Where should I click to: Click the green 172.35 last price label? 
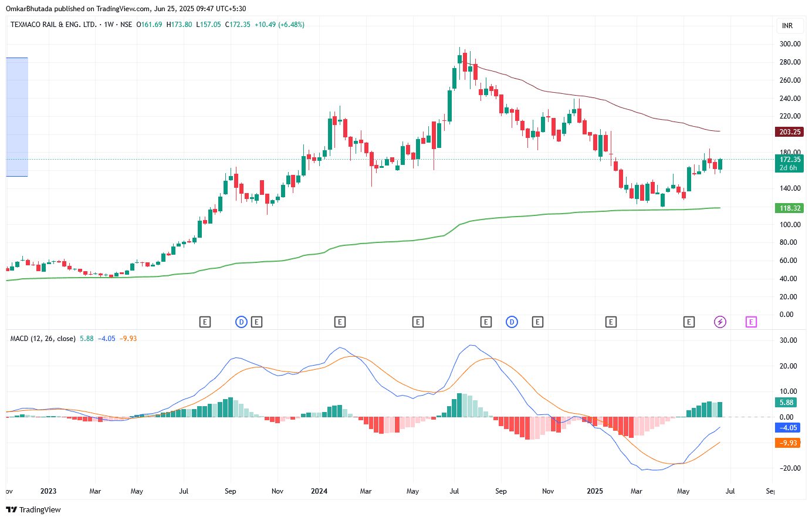789,160
